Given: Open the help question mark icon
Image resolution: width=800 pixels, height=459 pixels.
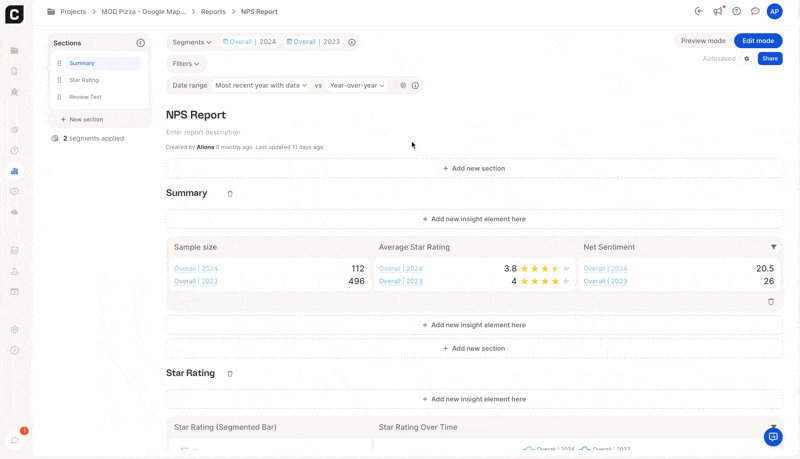Looking at the screenshot, I should pyautogui.click(x=736, y=11).
